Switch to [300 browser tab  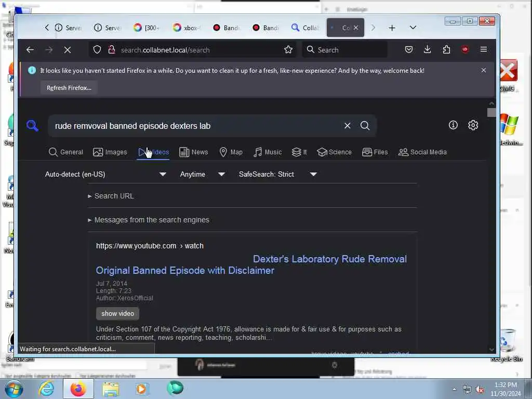pyautogui.click(x=147, y=28)
